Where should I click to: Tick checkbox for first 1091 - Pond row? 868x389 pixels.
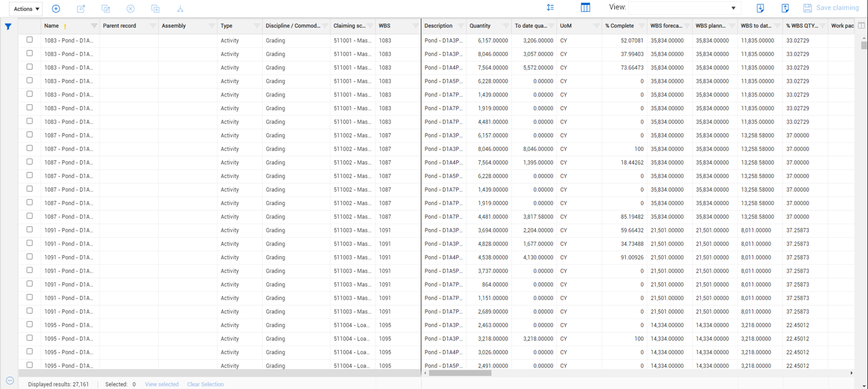[30, 229]
